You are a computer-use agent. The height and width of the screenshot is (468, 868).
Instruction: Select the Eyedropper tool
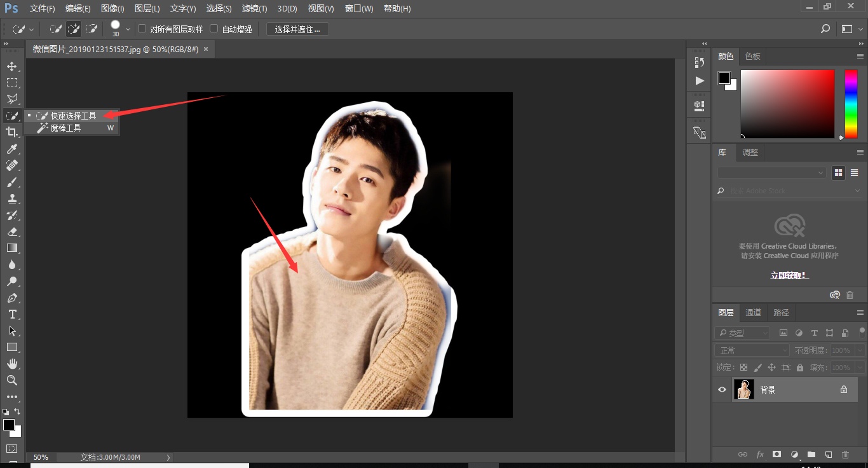[12, 149]
